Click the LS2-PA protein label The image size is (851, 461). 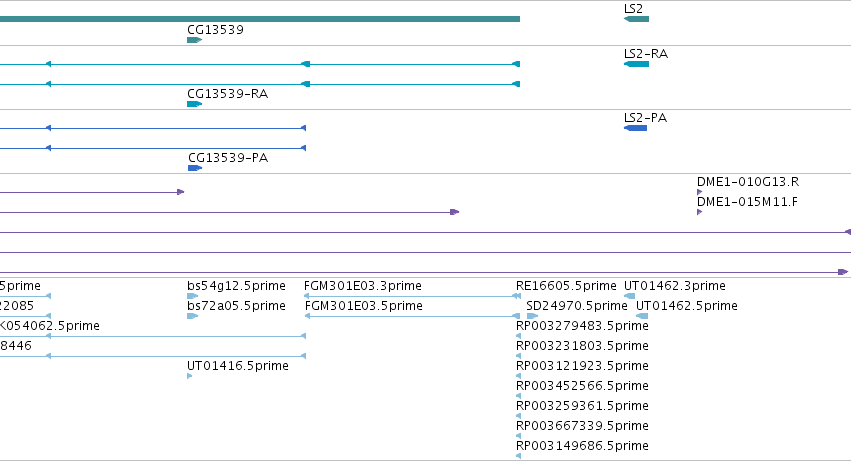point(645,118)
